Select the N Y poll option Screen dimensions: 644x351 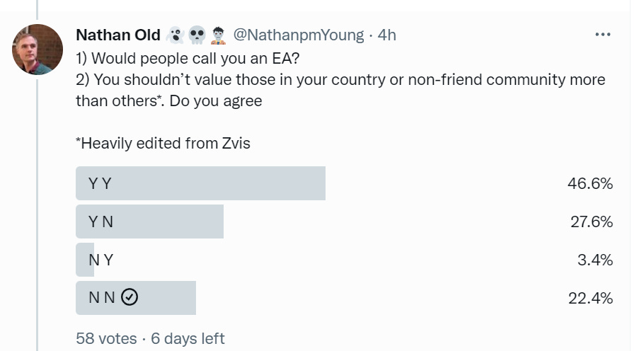click(x=344, y=260)
